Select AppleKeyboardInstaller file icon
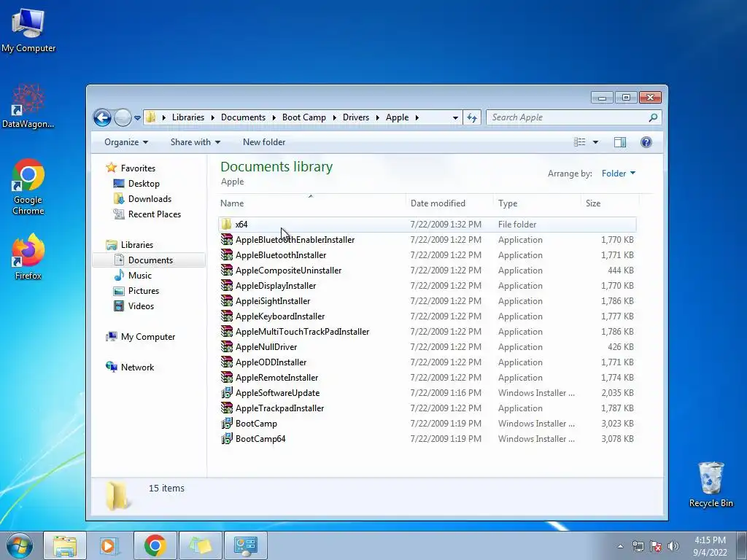 227,316
